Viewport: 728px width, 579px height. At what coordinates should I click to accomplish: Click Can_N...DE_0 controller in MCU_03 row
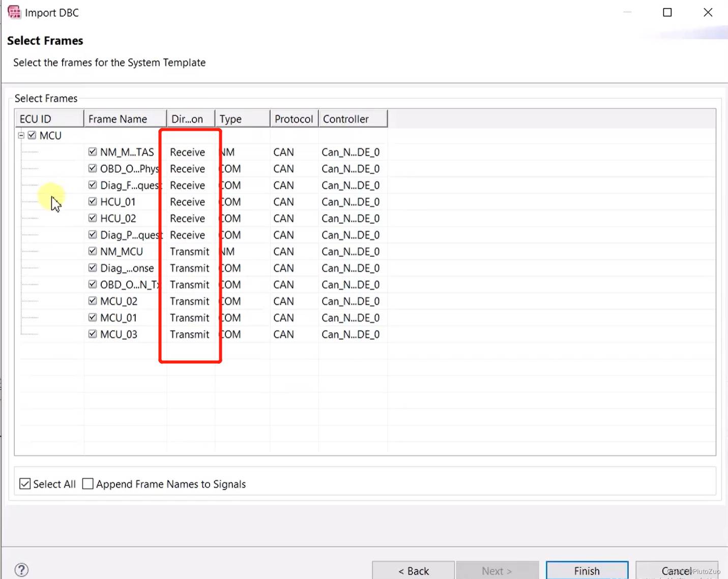click(351, 334)
